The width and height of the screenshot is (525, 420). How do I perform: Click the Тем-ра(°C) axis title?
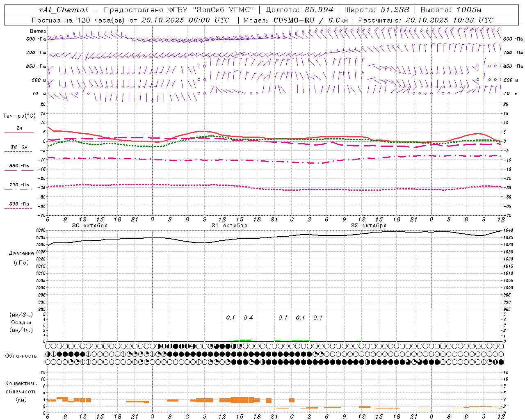[19, 116]
